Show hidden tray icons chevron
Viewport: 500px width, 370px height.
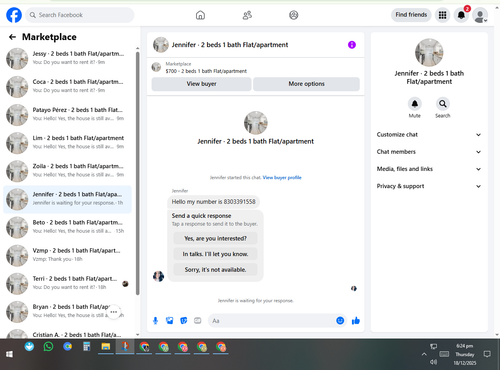424,354
